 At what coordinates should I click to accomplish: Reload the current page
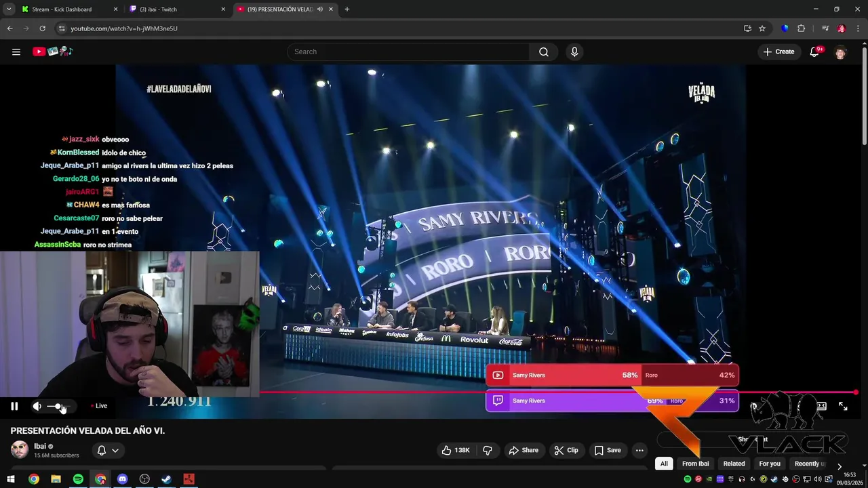pyautogui.click(x=42, y=28)
